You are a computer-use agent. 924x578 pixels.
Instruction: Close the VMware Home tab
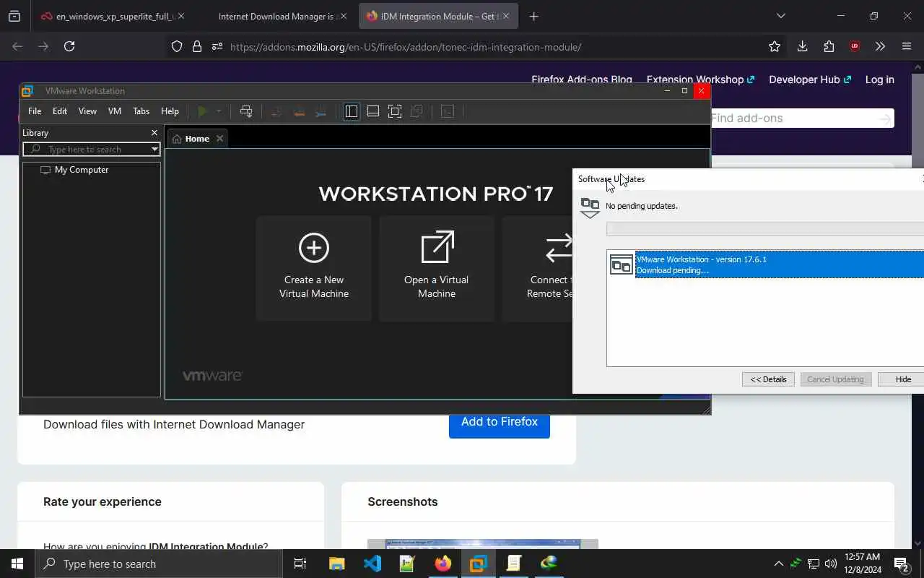point(220,139)
